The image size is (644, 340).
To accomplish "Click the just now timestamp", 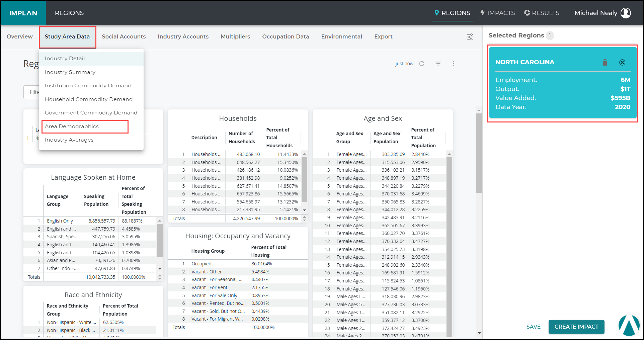I will 404,64.
